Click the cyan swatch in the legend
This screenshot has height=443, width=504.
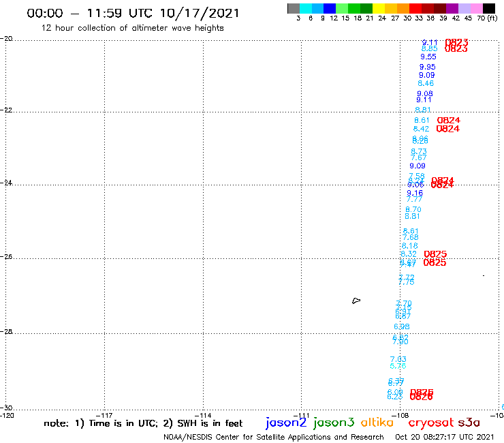tap(306, 8)
